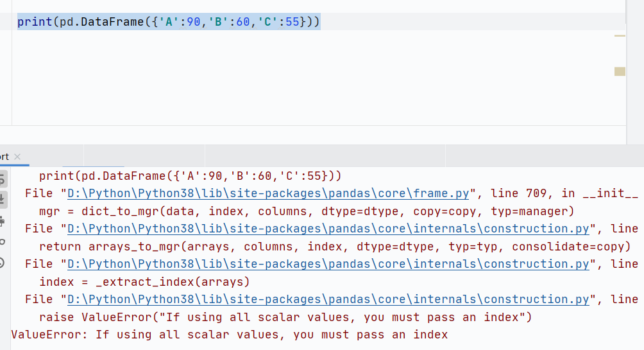The image size is (644, 350).
Task: Click the 'return arrays_to_mgr' traceback line
Action: (335, 247)
